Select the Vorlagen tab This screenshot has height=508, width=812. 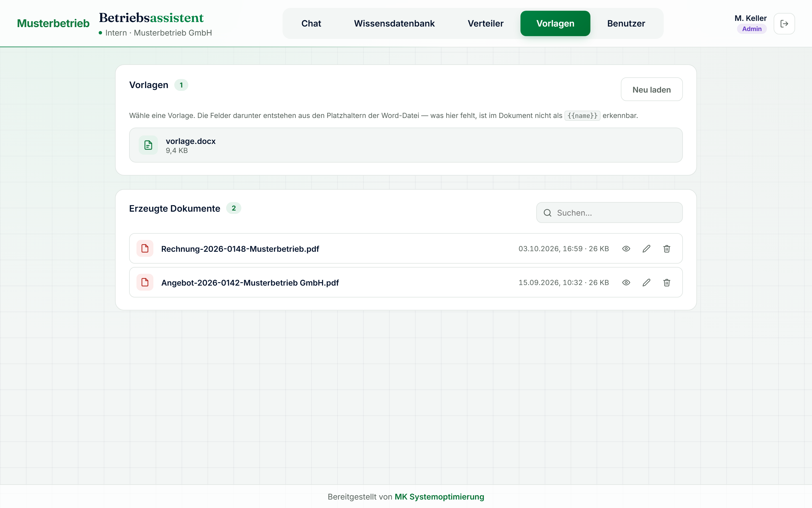(555, 23)
